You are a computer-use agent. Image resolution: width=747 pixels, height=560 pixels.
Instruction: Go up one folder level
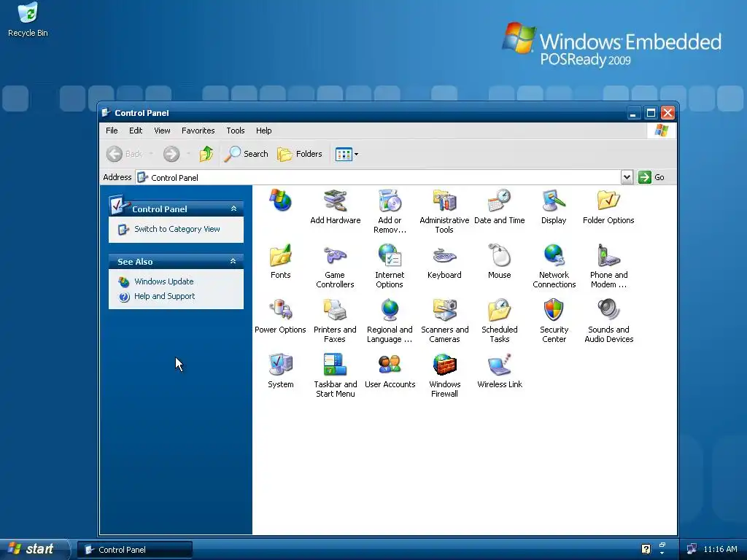coord(206,154)
